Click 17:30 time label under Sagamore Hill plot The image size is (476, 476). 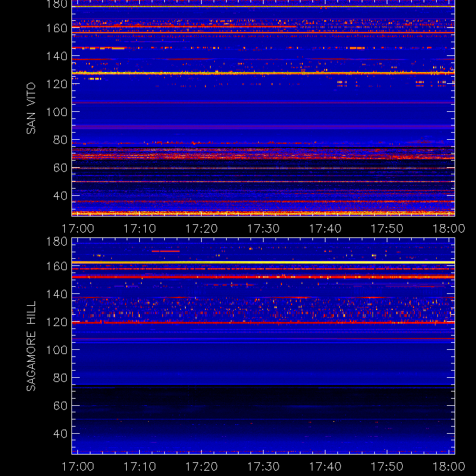263,466
